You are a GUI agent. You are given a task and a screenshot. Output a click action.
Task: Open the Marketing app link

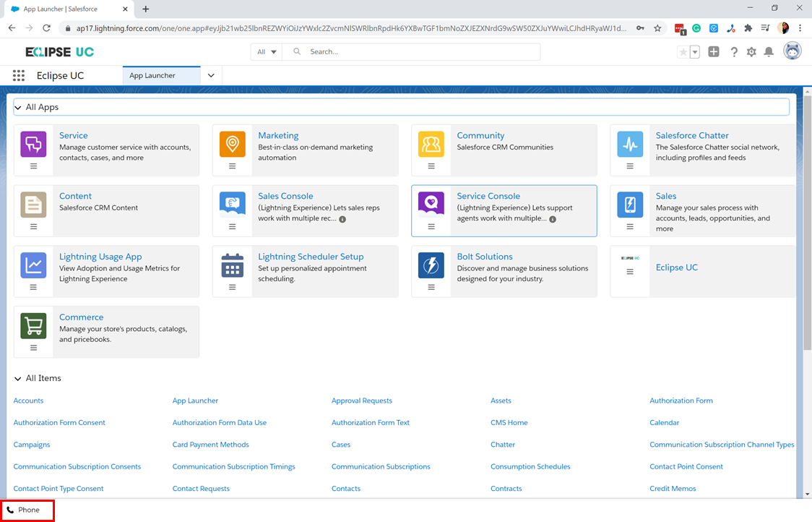click(278, 135)
